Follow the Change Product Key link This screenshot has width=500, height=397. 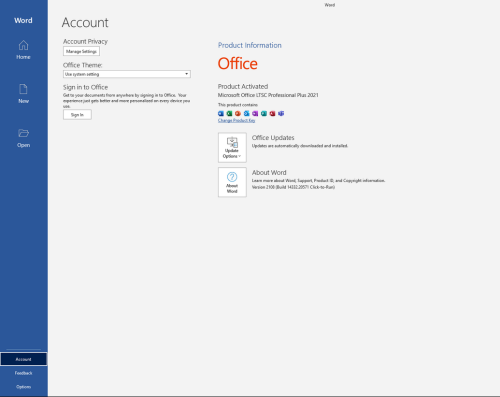pyautogui.click(x=236, y=120)
